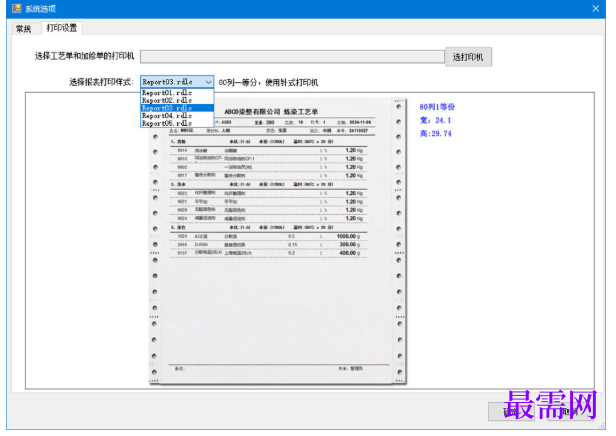Close the 系统选项 dialog window

point(596,9)
